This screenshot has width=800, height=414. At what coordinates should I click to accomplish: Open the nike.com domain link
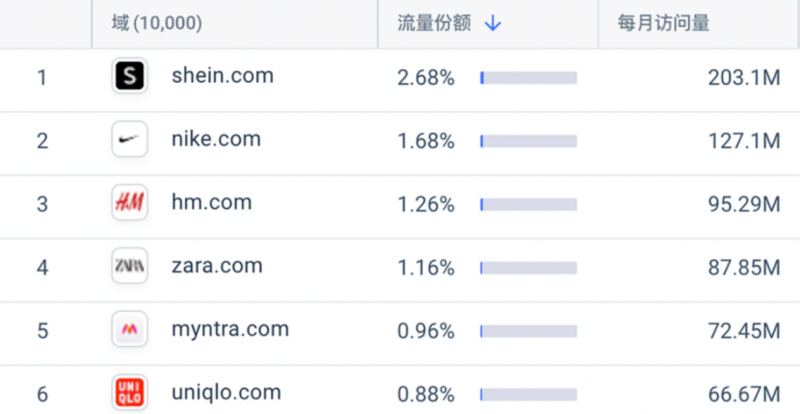pos(216,139)
